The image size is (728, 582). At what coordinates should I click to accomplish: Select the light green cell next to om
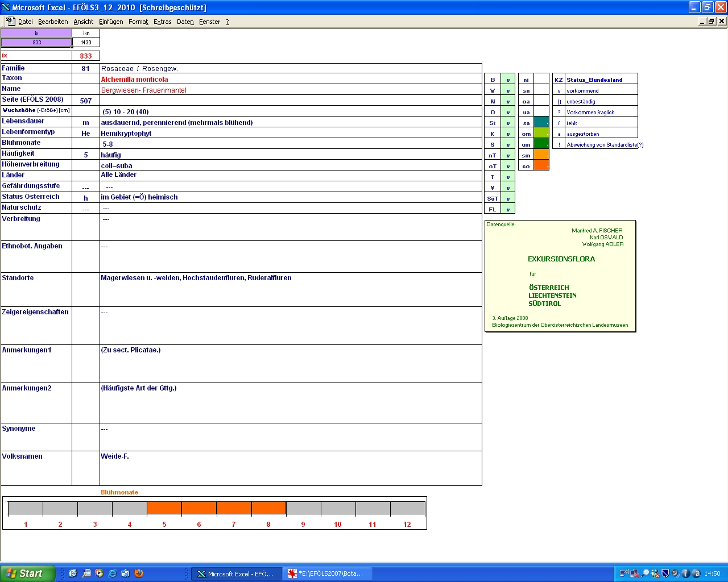click(541, 133)
